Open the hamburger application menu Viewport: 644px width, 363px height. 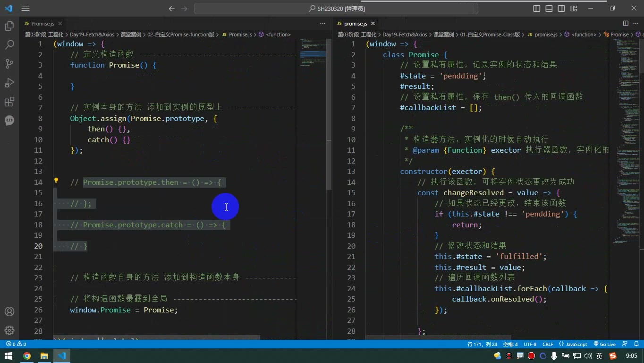click(25, 9)
